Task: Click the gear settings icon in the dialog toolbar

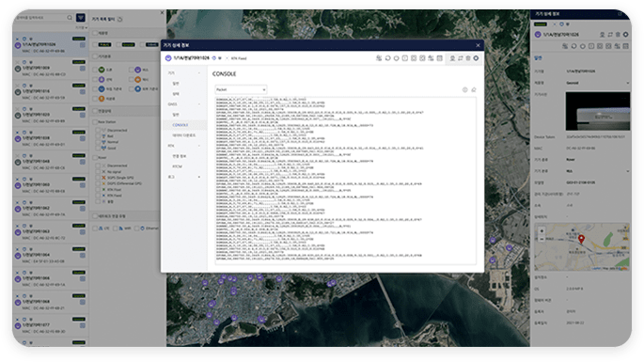Action: 476,58
